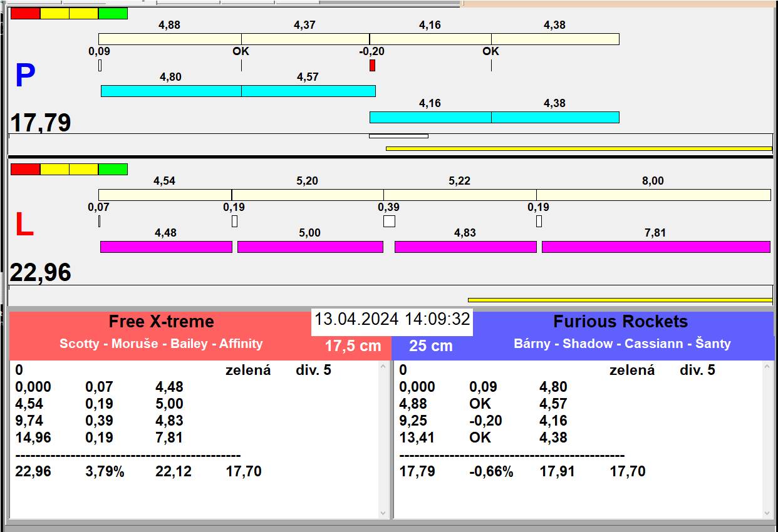Click the magenta 7,81 run bar
The image size is (778, 532).
coord(655,247)
